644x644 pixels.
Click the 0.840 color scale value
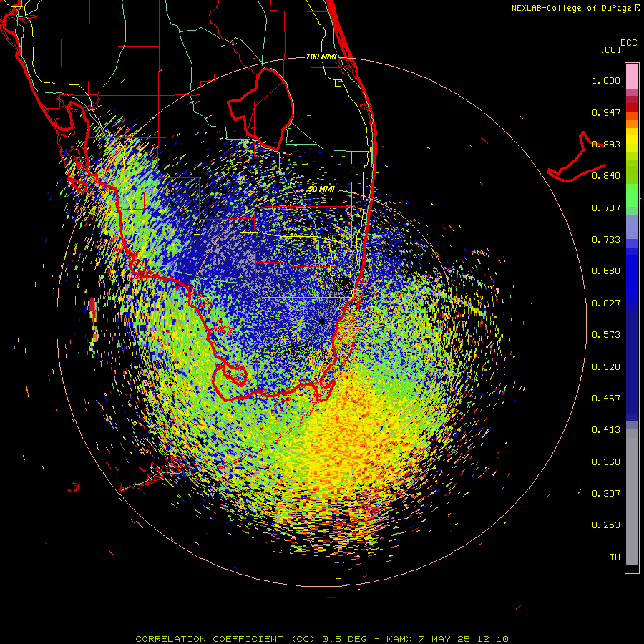point(606,176)
